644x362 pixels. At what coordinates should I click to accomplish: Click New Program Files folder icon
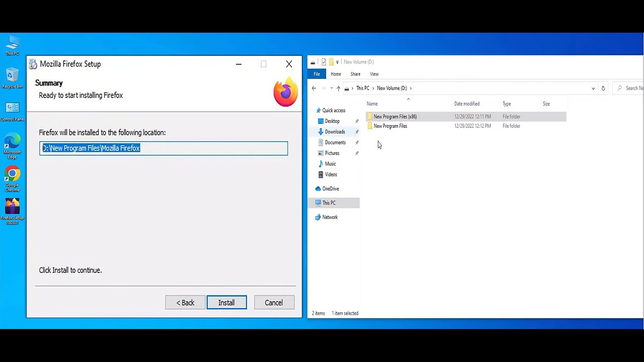(x=370, y=126)
